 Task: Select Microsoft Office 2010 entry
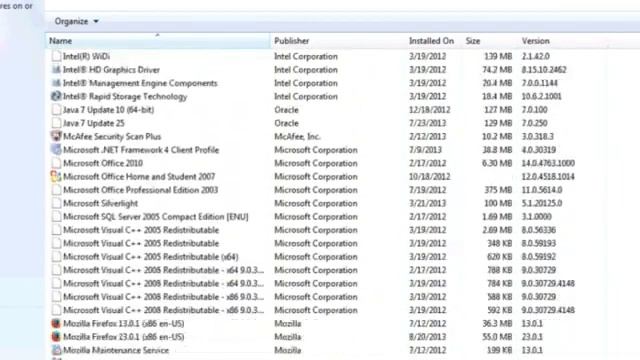pos(103,163)
